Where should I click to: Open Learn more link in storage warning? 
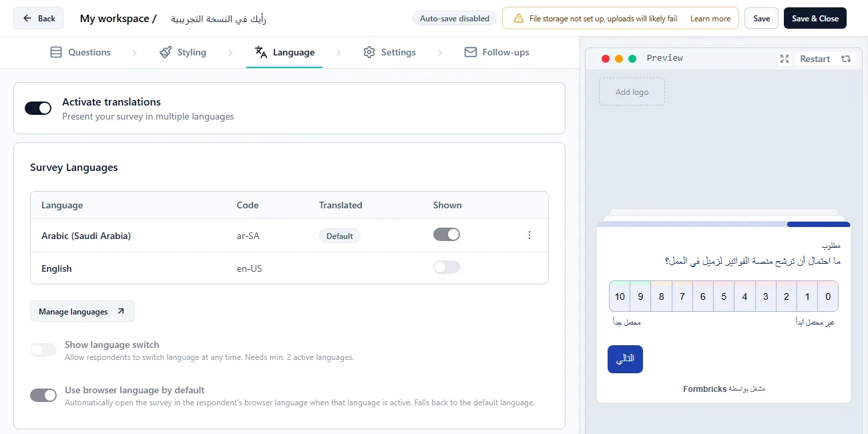pos(710,19)
